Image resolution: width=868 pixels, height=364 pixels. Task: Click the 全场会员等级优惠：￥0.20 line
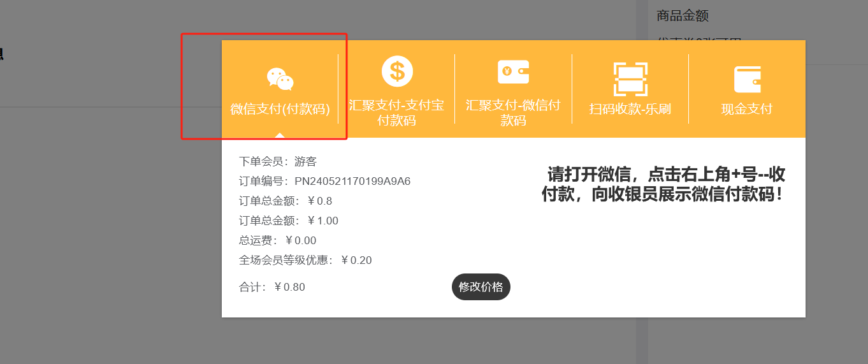click(x=305, y=260)
